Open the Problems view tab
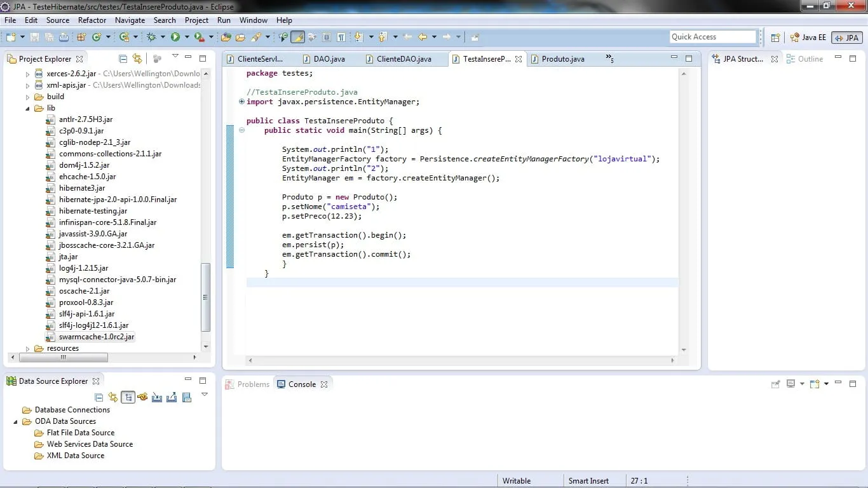The width and height of the screenshot is (868, 488). 247,384
